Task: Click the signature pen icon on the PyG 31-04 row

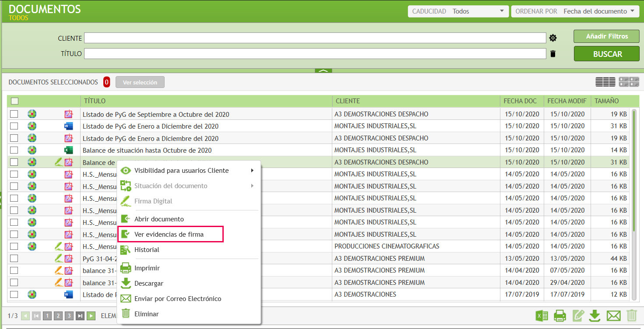Action: 58,258
